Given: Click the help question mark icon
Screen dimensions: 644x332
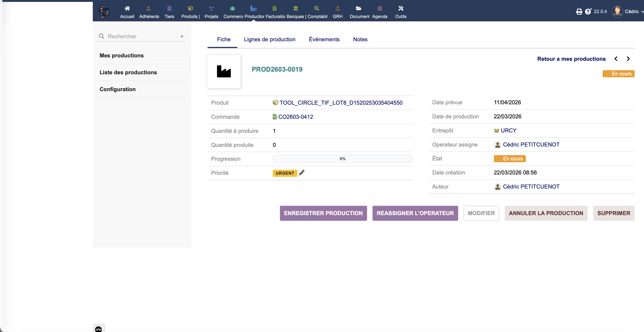Looking at the screenshot, I should tap(588, 11).
